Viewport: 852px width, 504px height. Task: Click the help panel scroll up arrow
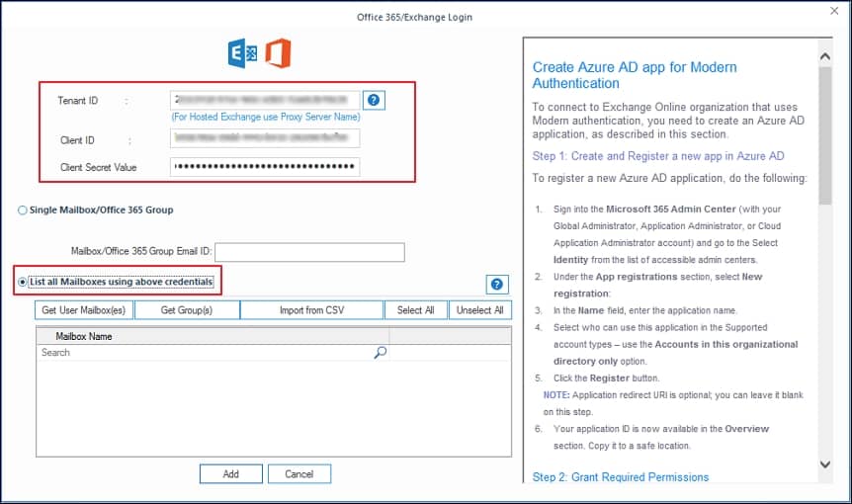[825, 56]
